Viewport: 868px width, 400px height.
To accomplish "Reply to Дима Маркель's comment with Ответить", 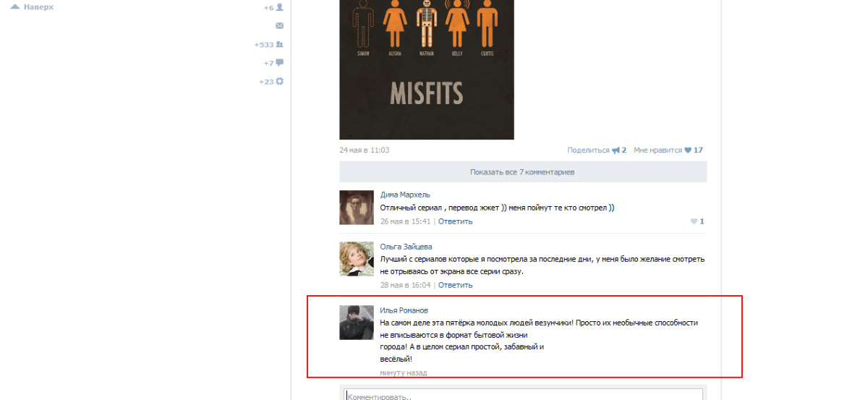I will point(455,221).
